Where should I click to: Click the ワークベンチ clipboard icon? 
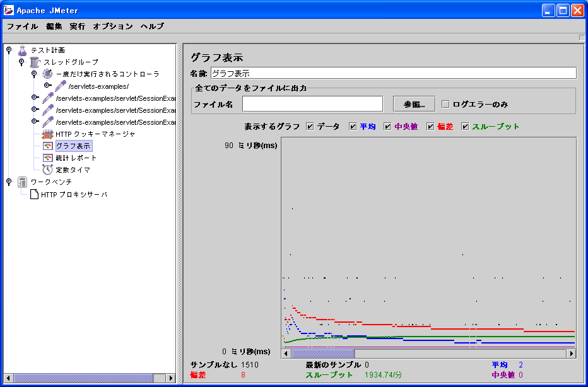click(23, 182)
